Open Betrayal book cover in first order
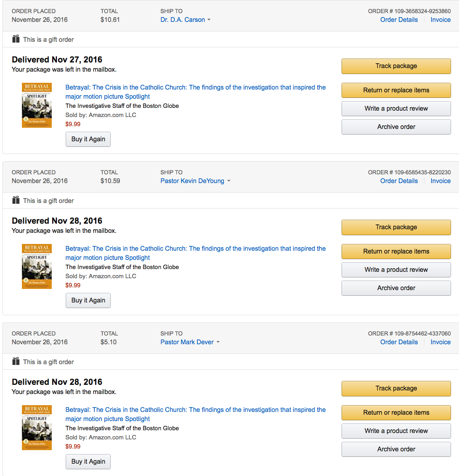459x476 pixels. click(x=37, y=105)
